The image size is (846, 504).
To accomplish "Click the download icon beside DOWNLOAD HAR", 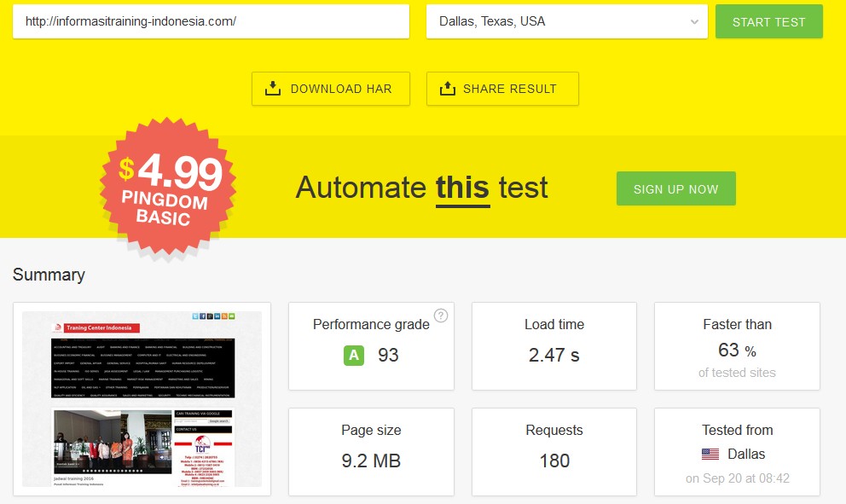I will tap(273, 88).
